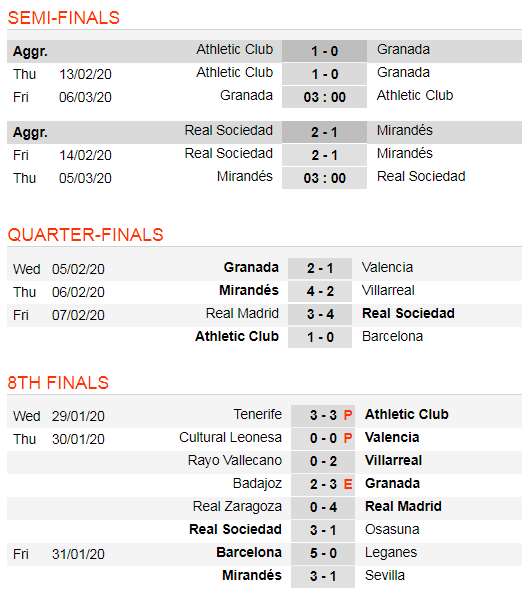Select Rayo Vallecano team name

pyautogui.click(x=235, y=460)
